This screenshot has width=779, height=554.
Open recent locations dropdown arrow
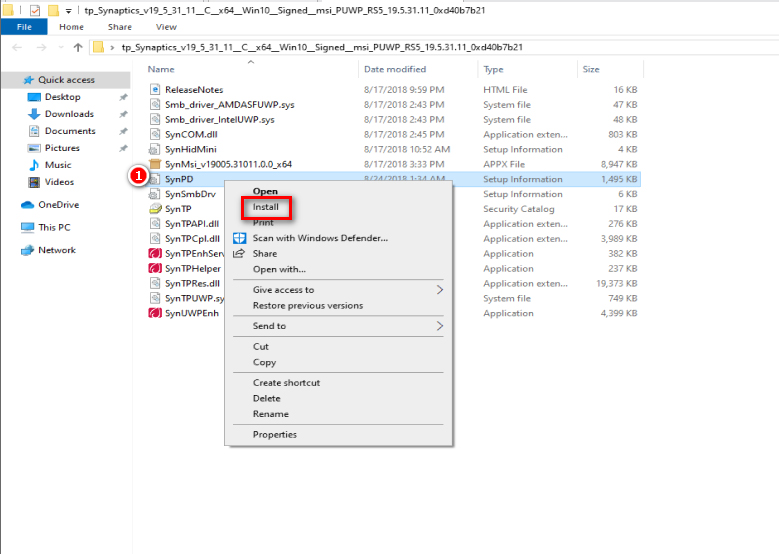coord(61,47)
